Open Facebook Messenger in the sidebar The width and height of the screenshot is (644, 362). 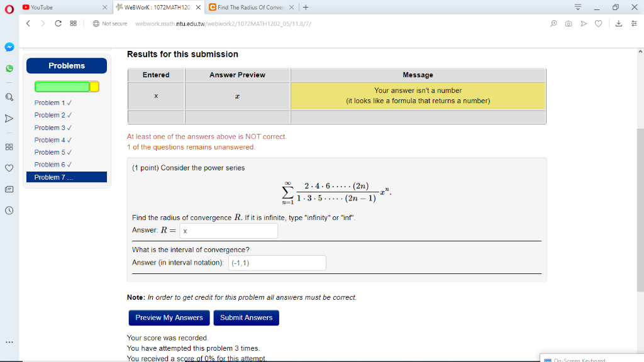(9, 46)
